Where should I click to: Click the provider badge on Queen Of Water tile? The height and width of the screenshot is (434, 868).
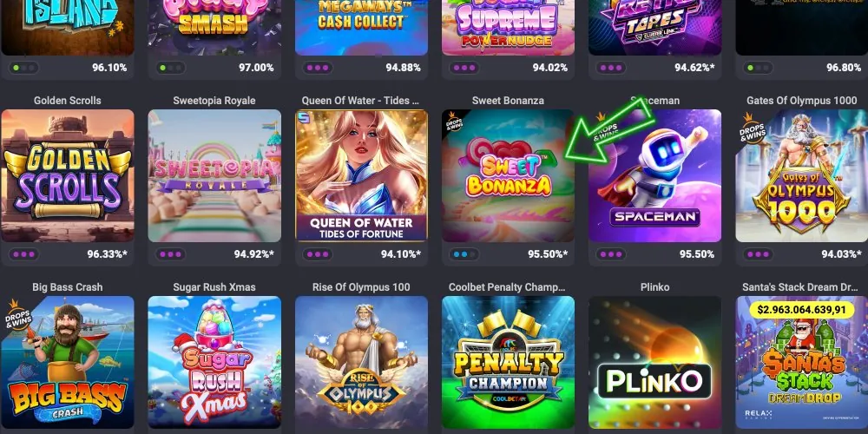click(302, 117)
